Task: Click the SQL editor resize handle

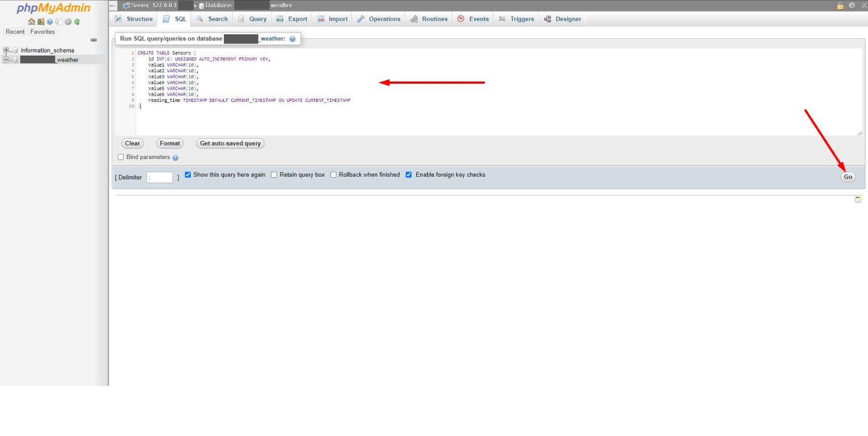Action: click(860, 133)
